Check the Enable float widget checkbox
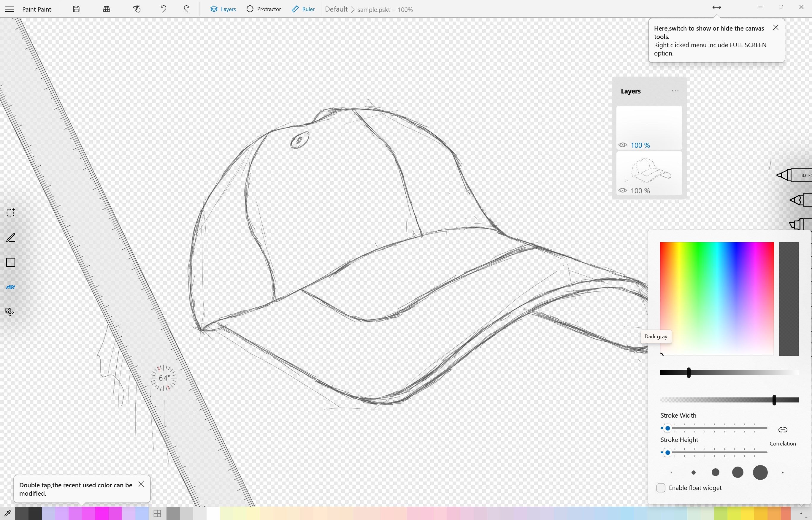 [x=661, y=488]
